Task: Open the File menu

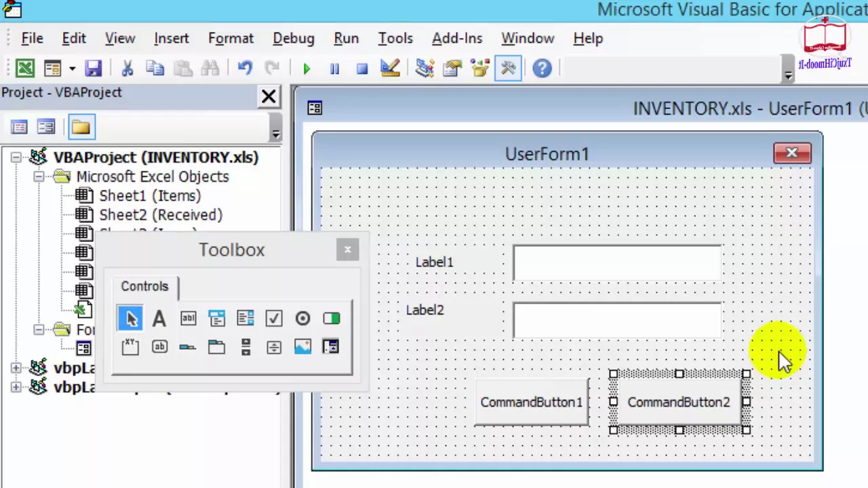Action: [32, 39]
